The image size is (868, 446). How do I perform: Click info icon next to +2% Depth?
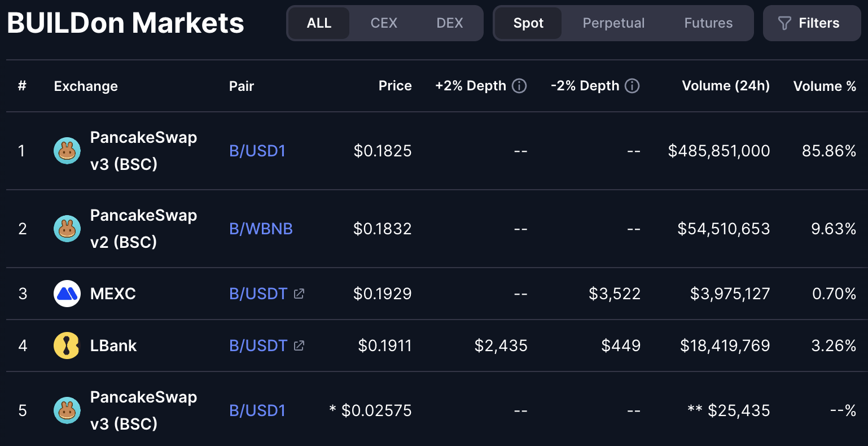[519, 86]
